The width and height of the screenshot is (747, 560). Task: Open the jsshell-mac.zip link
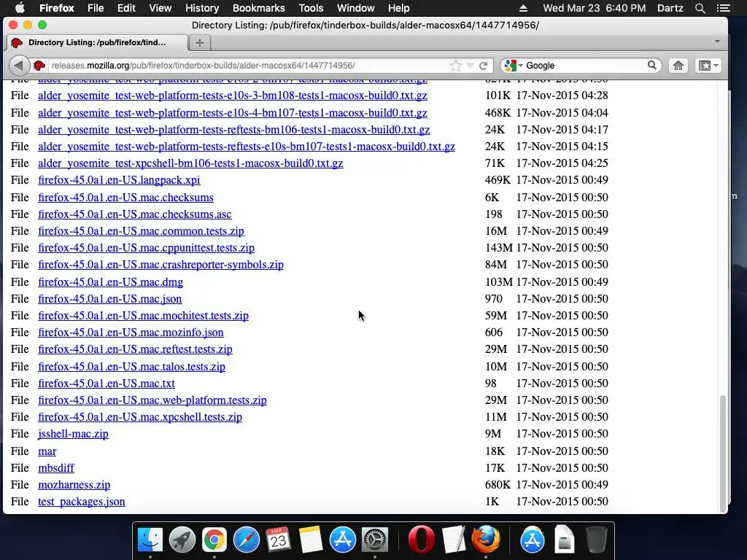tap(74, 434)
